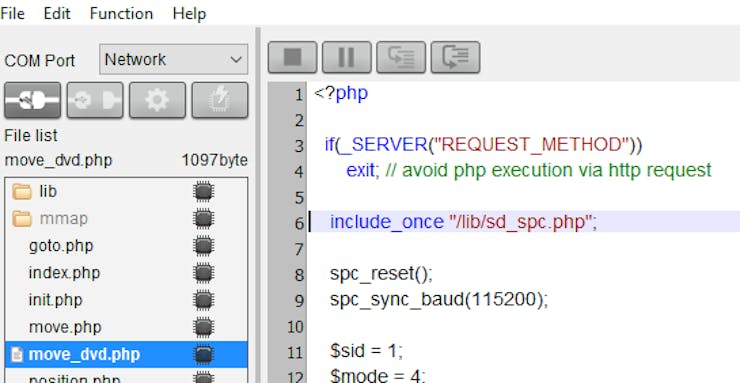Select index.php in the file list
Viewport: 740px width, 383px height.
point(126,273)
